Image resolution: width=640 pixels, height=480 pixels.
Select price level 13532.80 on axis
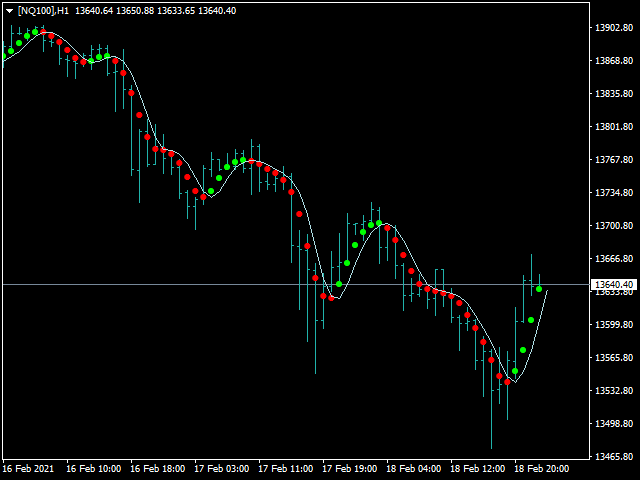point(614,391)
